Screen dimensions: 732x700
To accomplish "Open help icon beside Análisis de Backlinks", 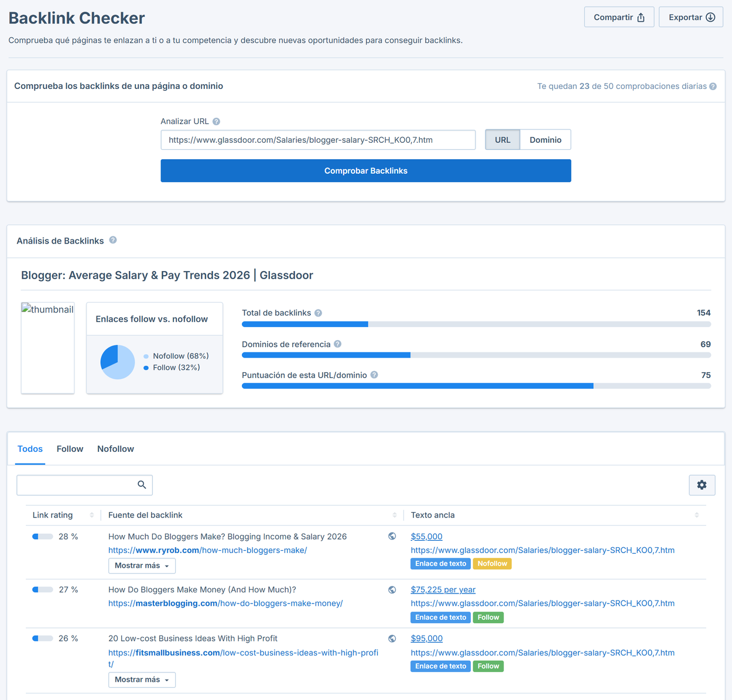I will click(x=113, y=240).
